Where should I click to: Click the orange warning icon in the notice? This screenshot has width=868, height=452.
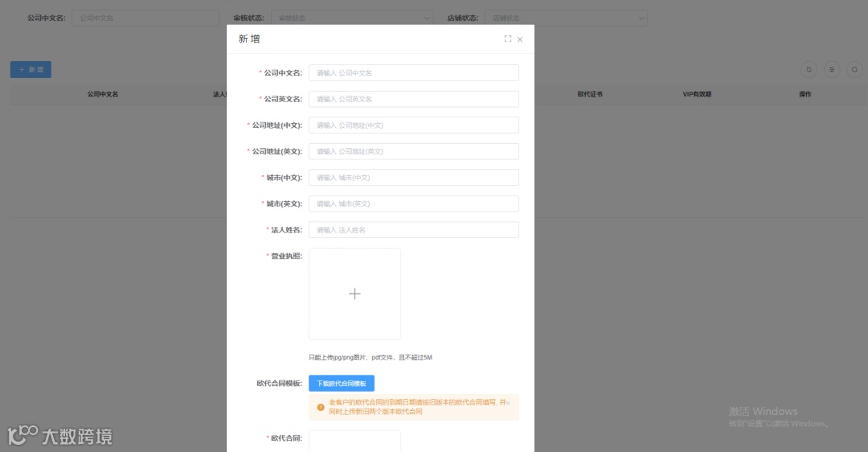[x=321, y=407]
